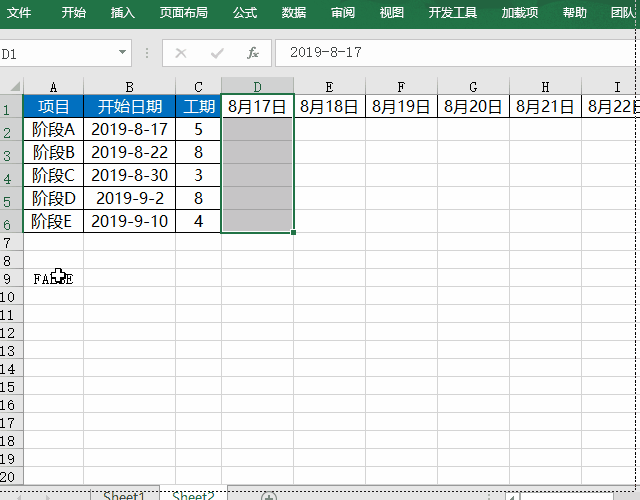Open the 页面布局 ribbon tab

pyautogui.click(x=184, y=13)
